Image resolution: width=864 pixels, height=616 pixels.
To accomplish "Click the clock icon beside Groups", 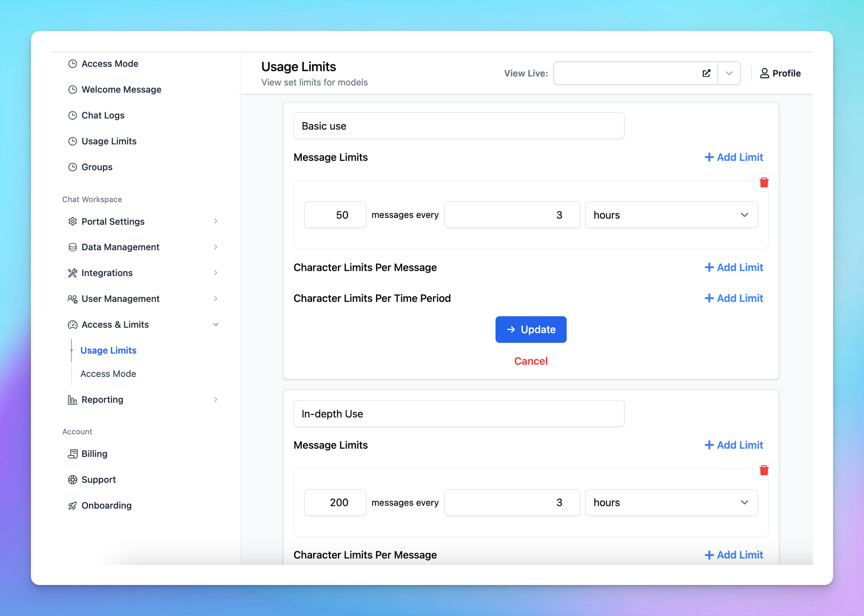I will 73,167.
